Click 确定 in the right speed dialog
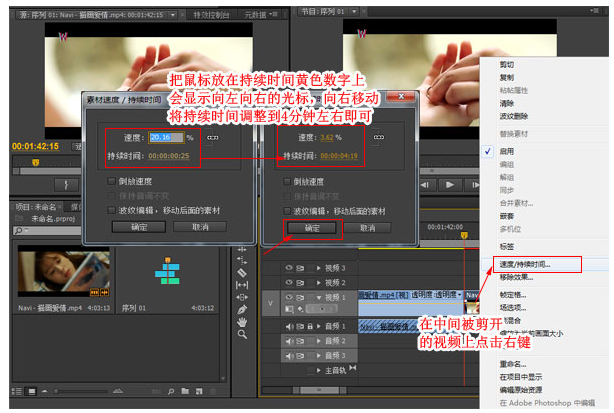Viewport: 614px width, 413px height. pyautogui.click(x=312, y=228)
